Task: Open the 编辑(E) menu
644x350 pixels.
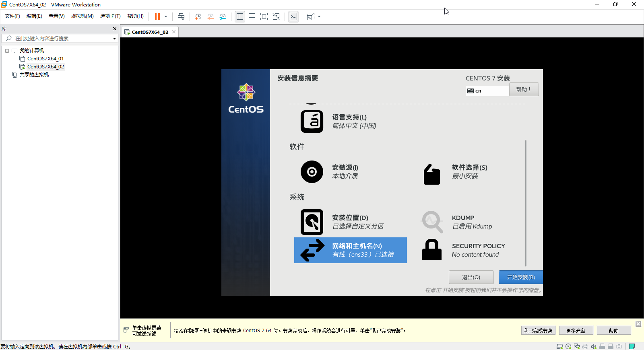Action: (34, 16)
